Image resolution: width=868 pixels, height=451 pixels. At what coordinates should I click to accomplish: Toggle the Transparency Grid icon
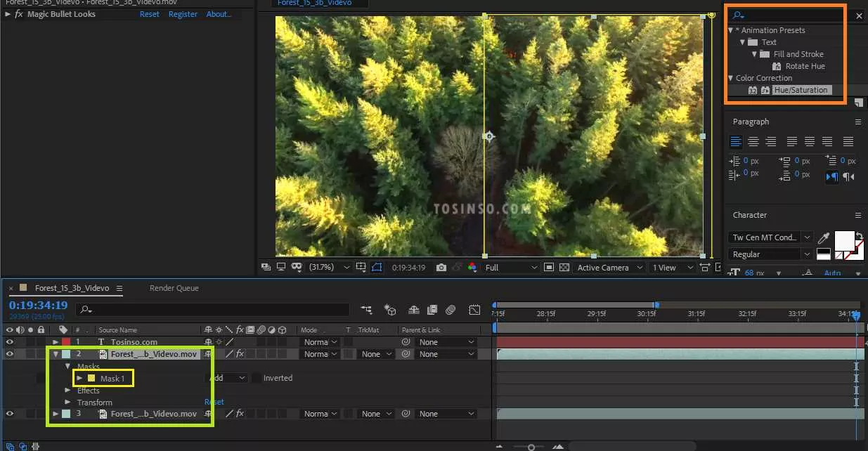click(x=564, y=268)
